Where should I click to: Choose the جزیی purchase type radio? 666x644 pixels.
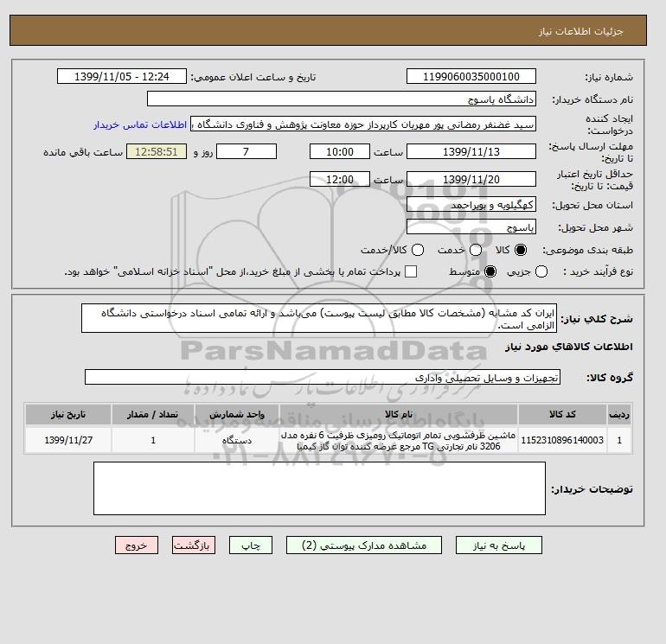click(541, 271)
